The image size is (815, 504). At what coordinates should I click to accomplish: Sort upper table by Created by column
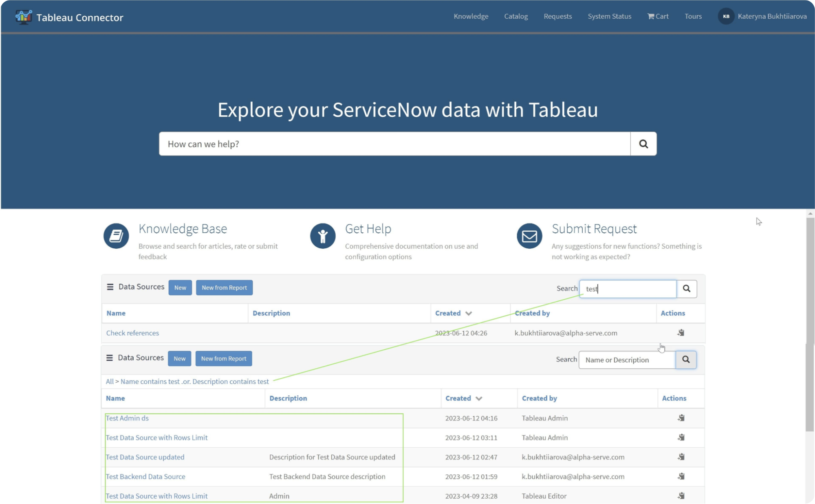[532, 313]
